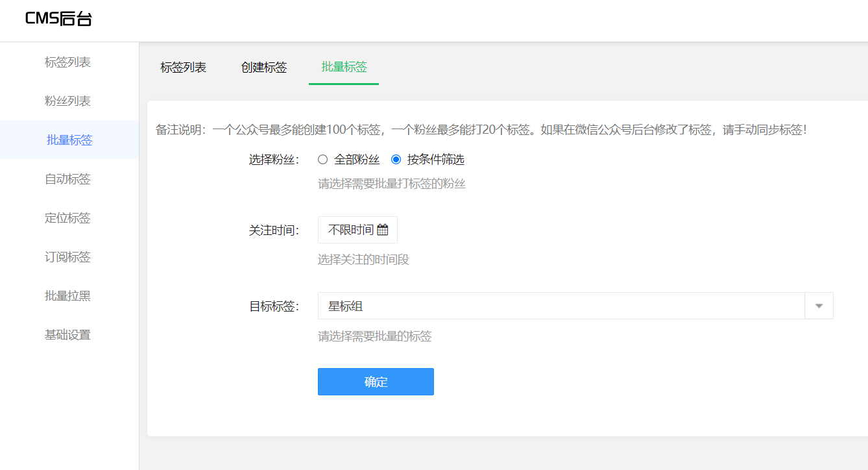The width and height of the screenshot is (868, 470).
Task: Click the blue 确定 button
Action: point(376,382)
